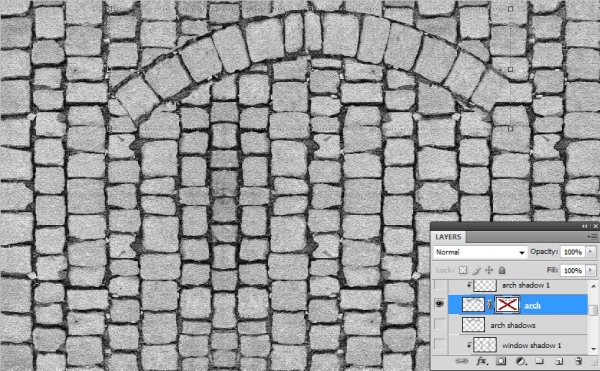The height and width of the screenshot is (371, 600).
Task: Select the arch shadow 1 thumbnail
Action: [485, 285]
